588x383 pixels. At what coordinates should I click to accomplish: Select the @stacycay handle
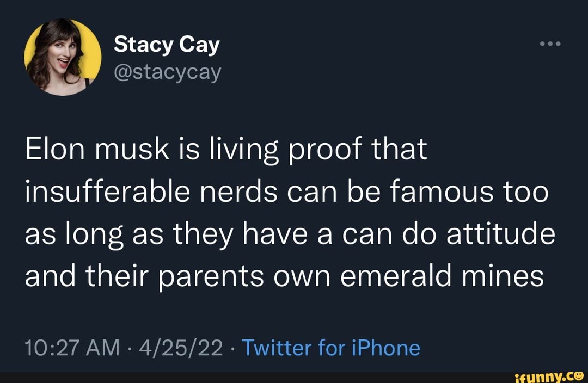(168, 71)
